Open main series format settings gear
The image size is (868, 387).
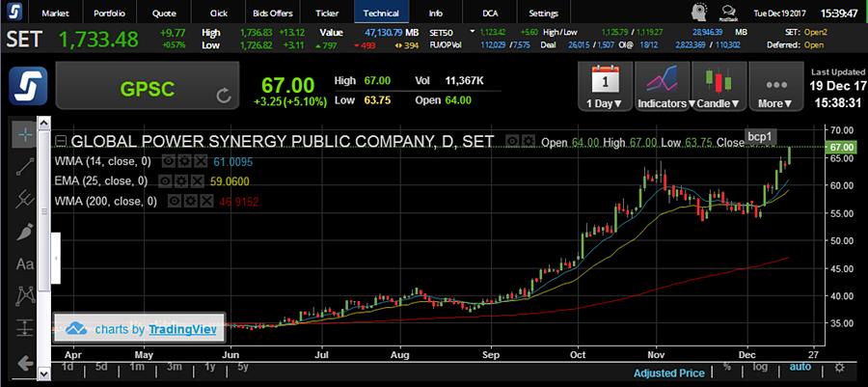click(529, 142)
